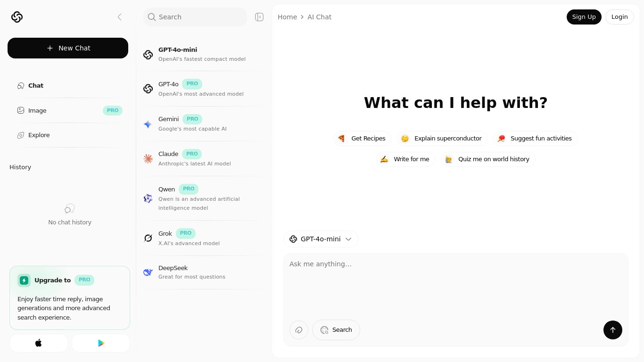Choose the Get Recipes suggestion
The width and height of the screenshot is (644, 362).
point(363,139)
